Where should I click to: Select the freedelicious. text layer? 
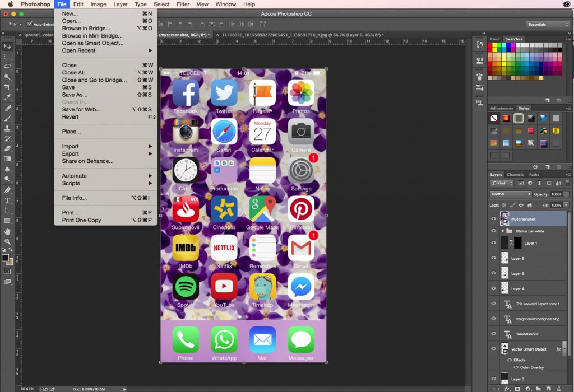click(527, 334)
